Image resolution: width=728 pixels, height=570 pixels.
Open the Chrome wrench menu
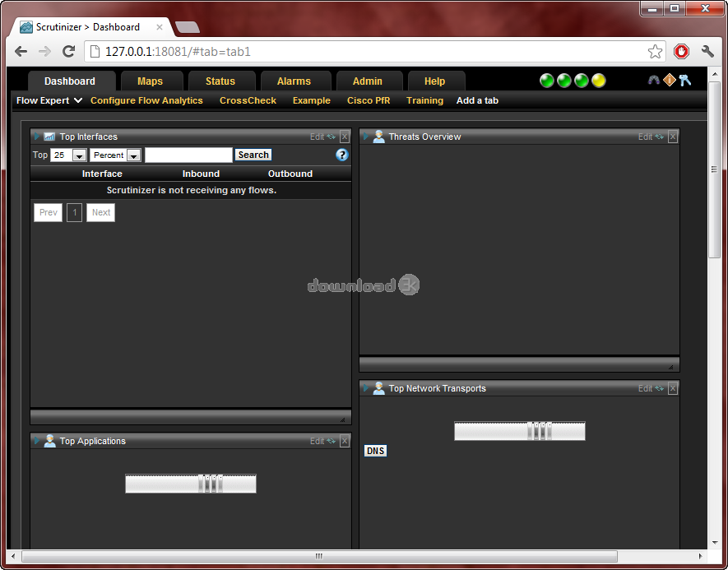click(x=707, y=51)
